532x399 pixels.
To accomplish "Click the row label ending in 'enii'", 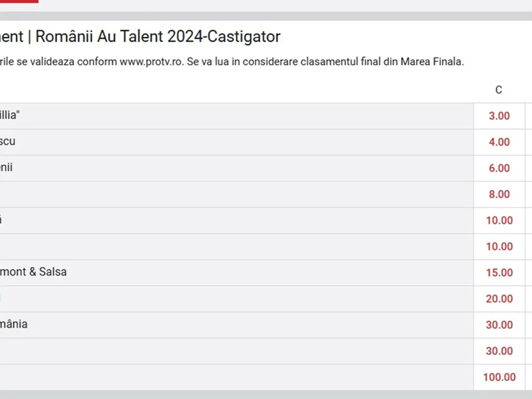I will pos(6,168).
